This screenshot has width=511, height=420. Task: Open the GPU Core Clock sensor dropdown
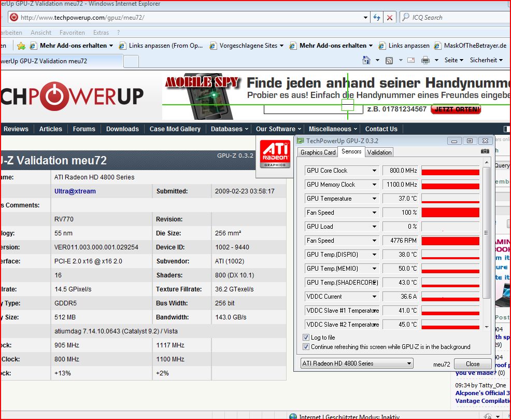click(375, 171)
